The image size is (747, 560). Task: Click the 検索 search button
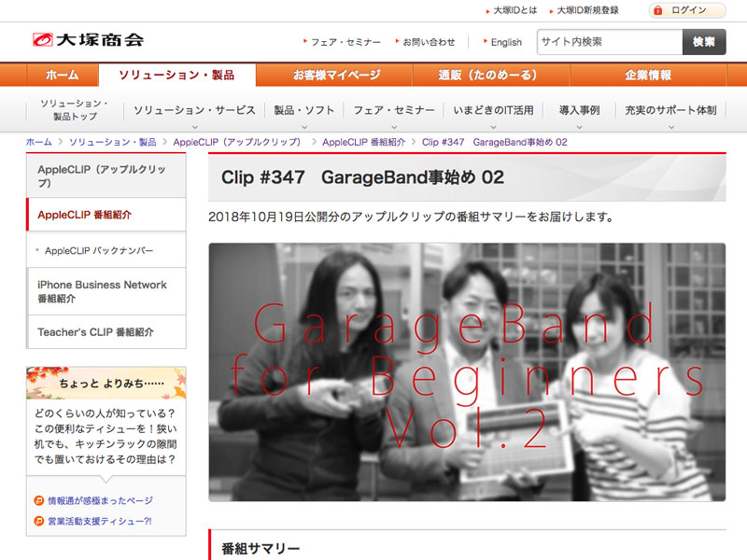coord(704,42)
